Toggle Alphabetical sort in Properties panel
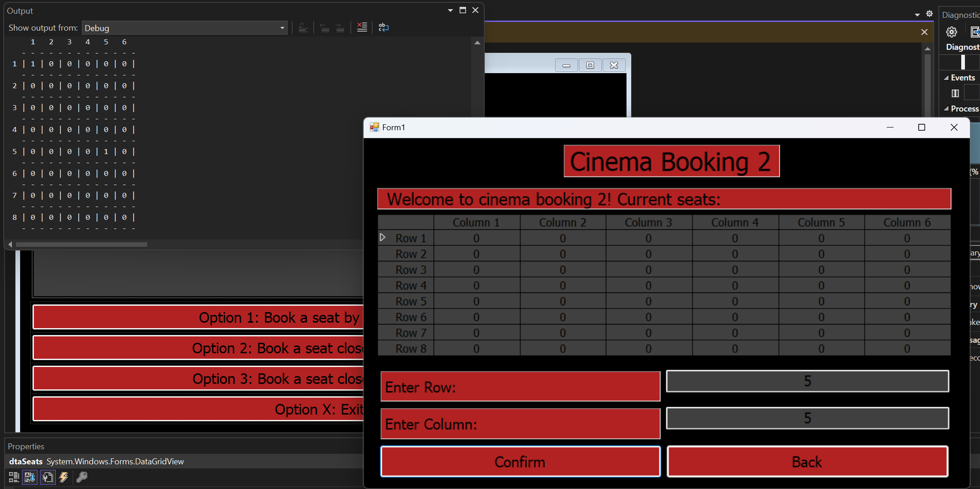The height and width of the screenshot is (489, 980). click(30, 477)
